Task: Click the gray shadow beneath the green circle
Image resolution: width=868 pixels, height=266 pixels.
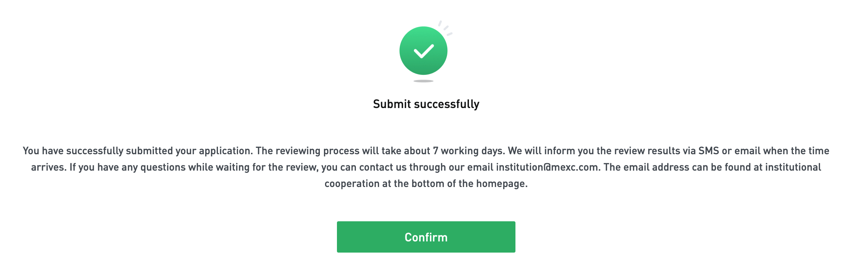Action: coord(423,81)
